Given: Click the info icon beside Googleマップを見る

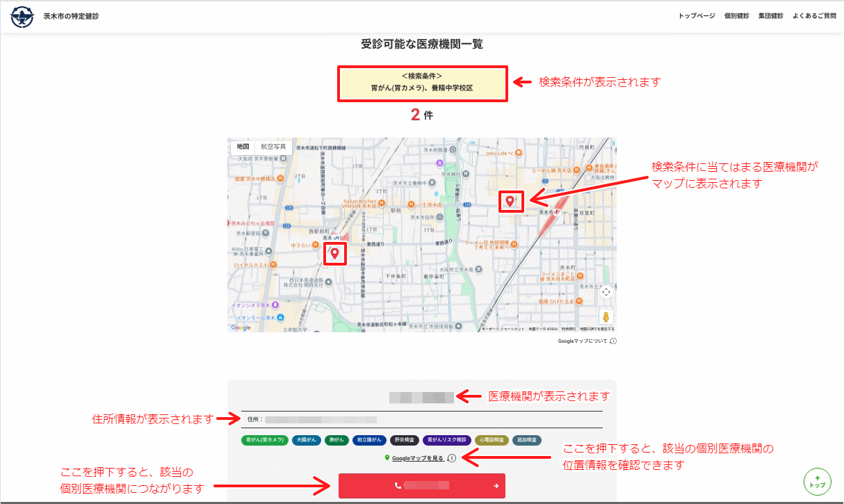Looking at the screenshot, I should click(x=452, y=458).
